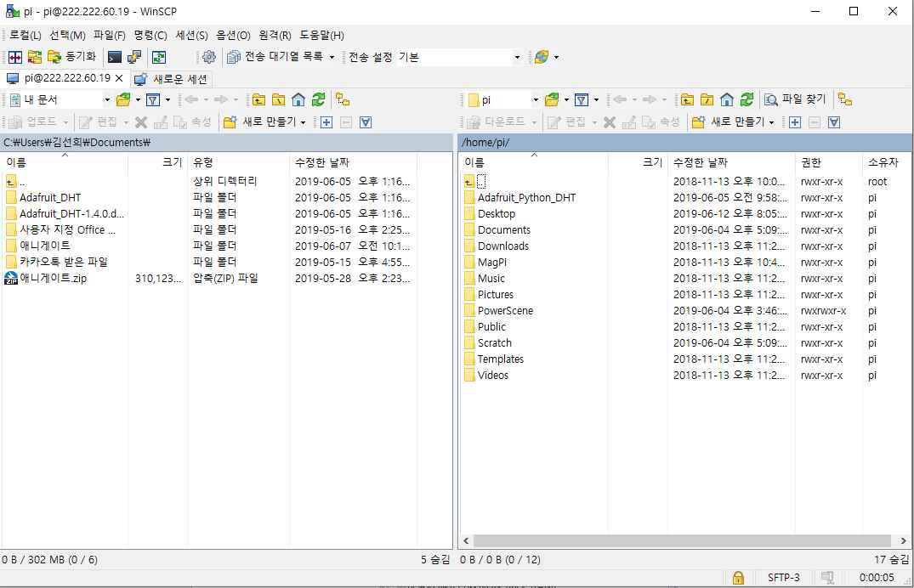Go to local root directory icon
The height and width of the screenshot is (588, 914).
point(279,99)
